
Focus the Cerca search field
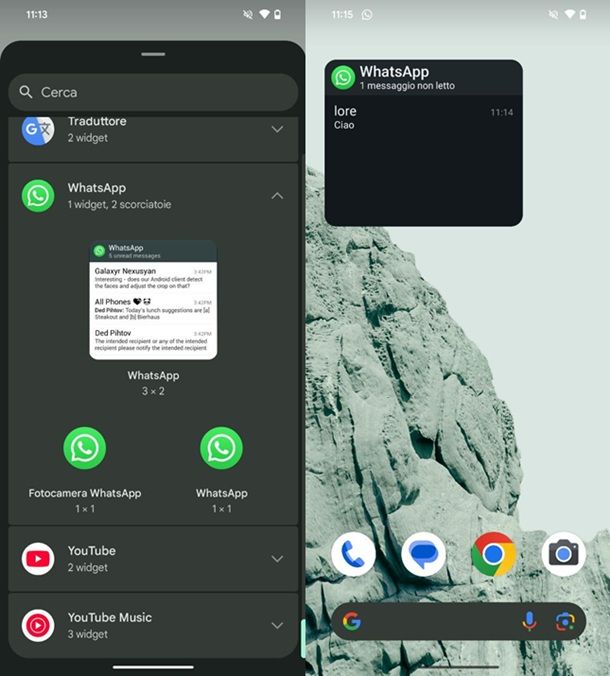click(153, 92)
